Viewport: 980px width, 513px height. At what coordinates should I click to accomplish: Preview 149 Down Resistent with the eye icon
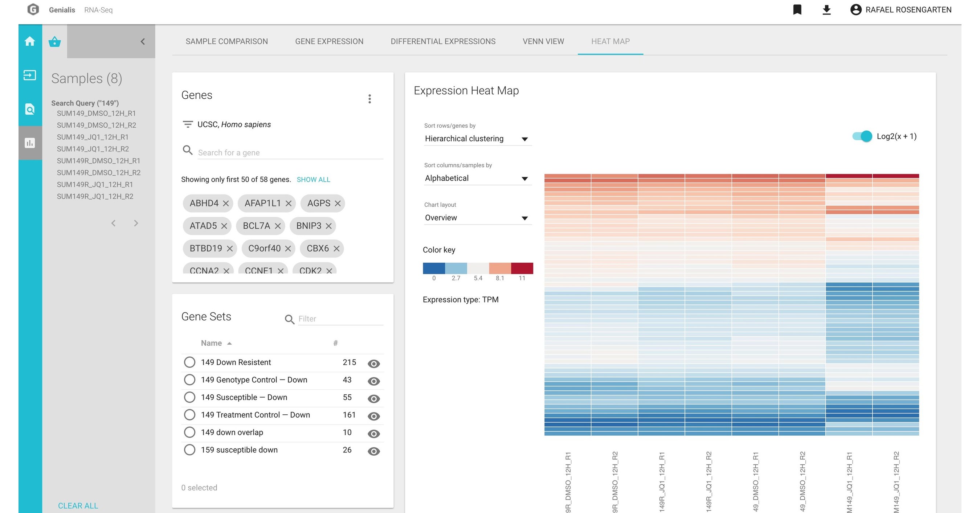click(373, 364)
